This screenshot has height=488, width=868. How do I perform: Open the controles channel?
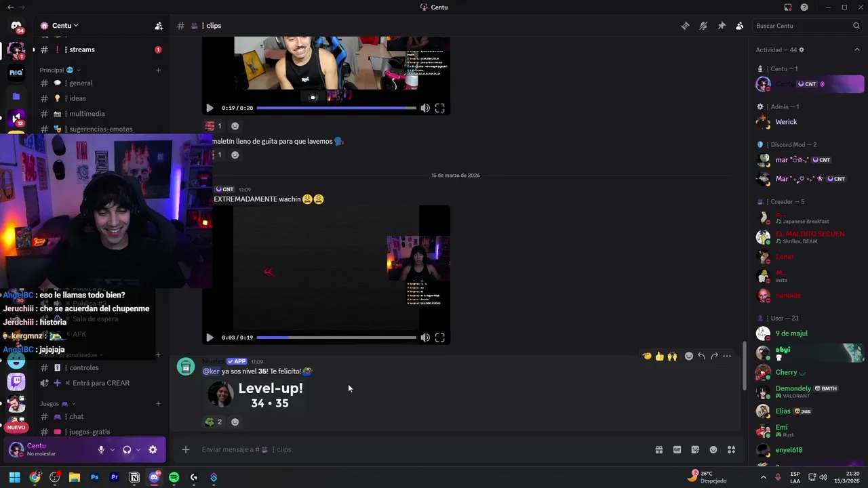[100, 367]
